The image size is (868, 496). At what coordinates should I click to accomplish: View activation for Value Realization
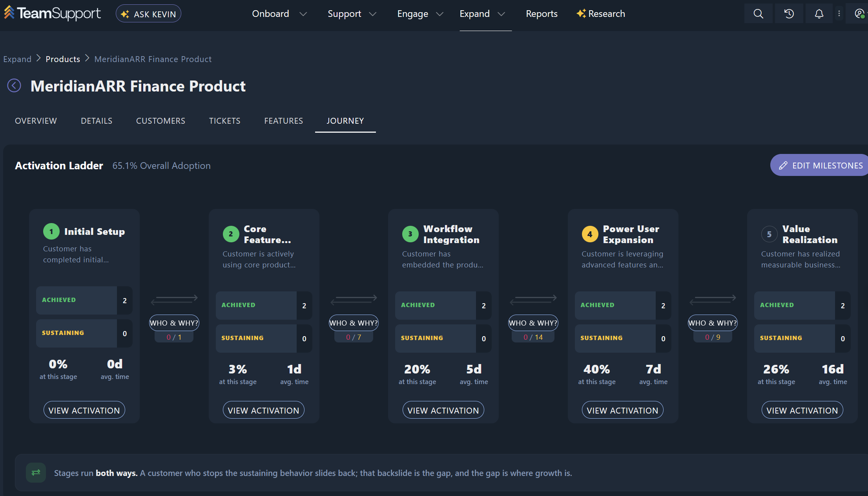tap(802, 410)
